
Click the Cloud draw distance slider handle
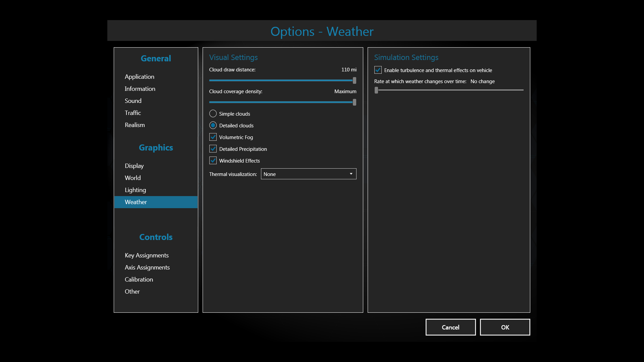pyautogui.click(x=355, y=80)
